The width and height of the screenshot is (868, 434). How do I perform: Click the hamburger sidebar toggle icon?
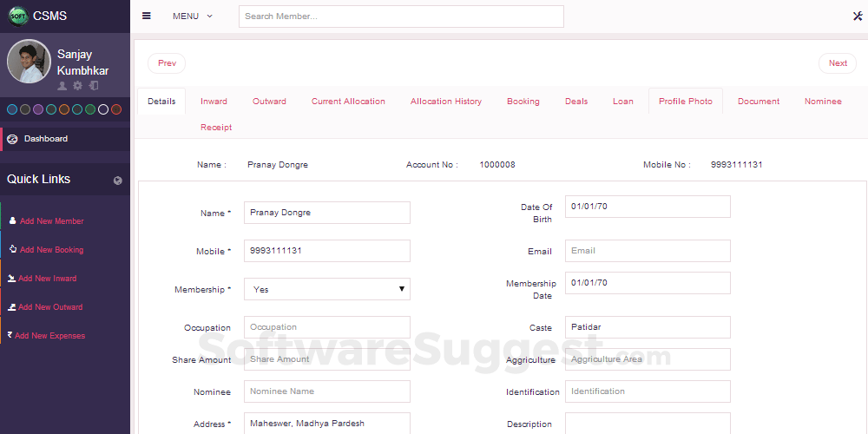click(x=147, y=16)
